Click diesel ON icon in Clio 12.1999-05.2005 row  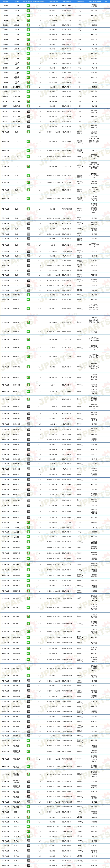(28, 275)
